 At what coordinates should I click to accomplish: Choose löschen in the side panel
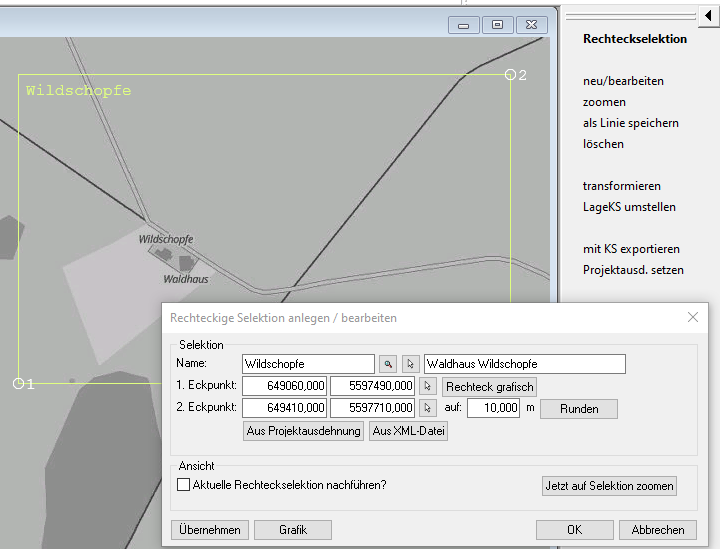coord(603,144)
